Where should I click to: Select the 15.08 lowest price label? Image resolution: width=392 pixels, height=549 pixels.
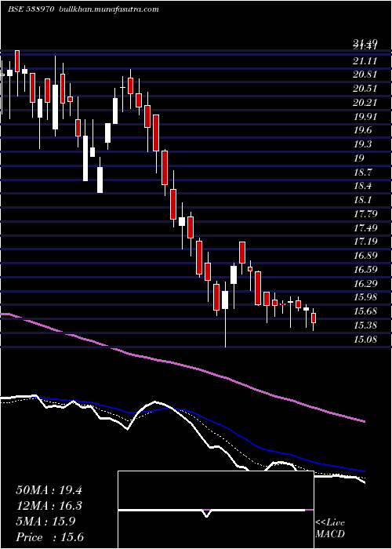[365, 339]
